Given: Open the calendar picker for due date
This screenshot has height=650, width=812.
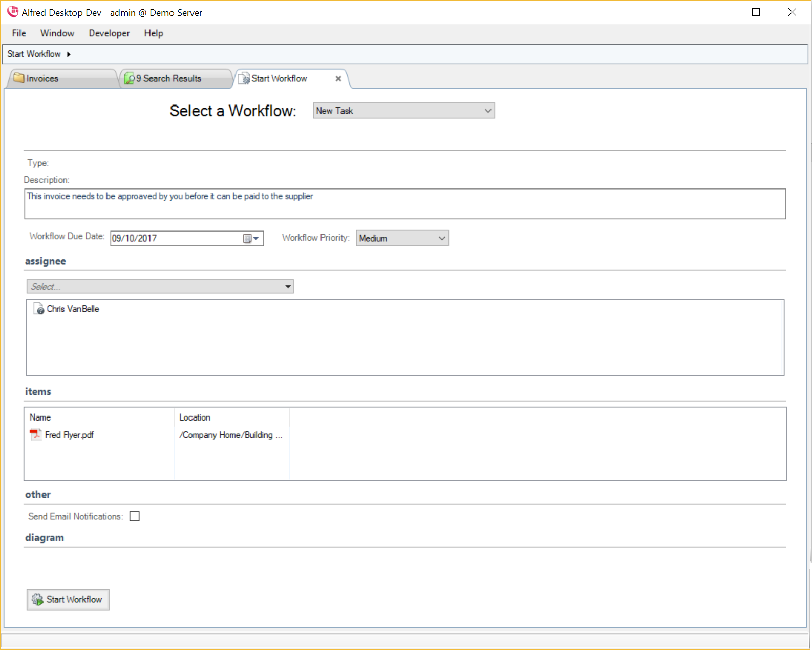Looking at the screenshot, I should pyautogui.click(x=251, y=238).
